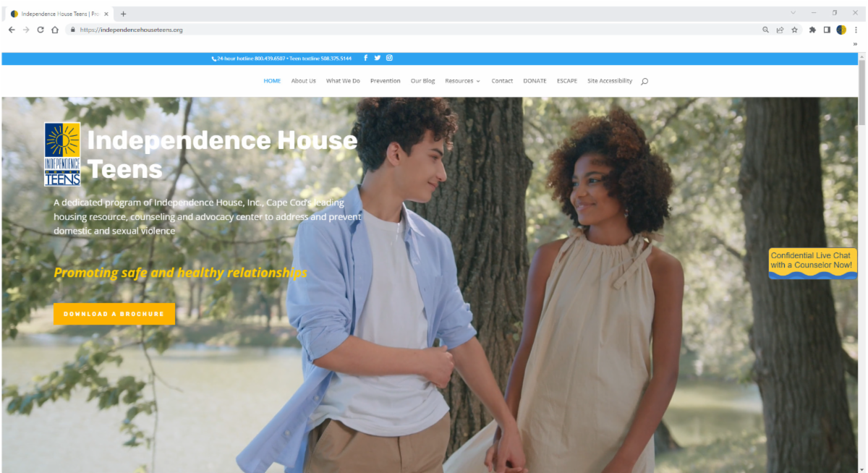
Task: Toggle the browser side panel icon
Action: tap(827, 30)
